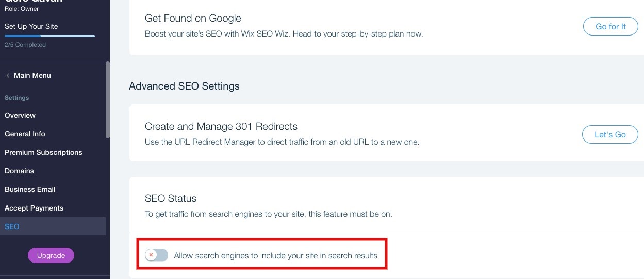This screenshot has width=644, height=279.
Task: Click the allow search engines label text
Action: pyautogui.click(x=275, y=255)
